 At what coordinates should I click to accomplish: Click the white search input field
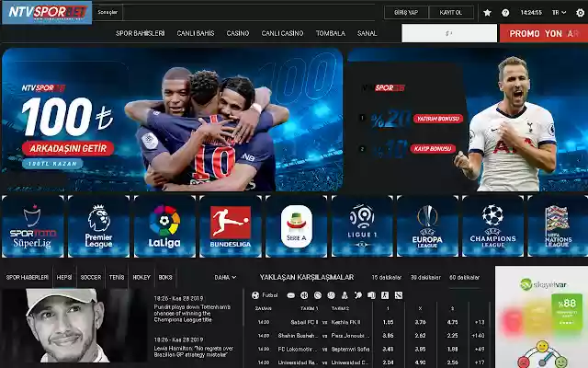point(449,33)
